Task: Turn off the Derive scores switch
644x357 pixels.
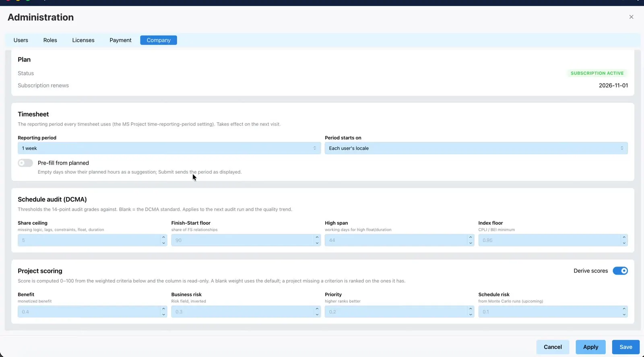Action: pos(620,271)
